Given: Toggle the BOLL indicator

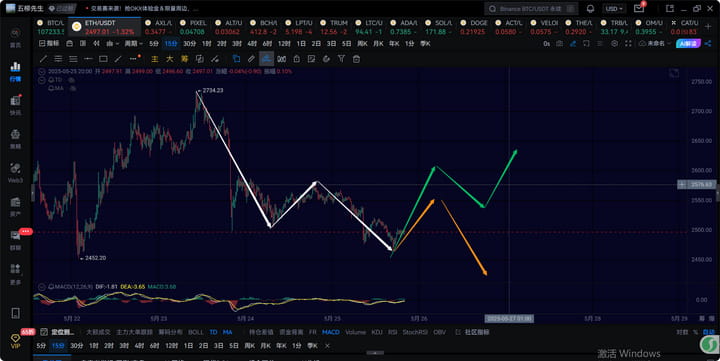Looking at the screenshot, I should 196,332.
